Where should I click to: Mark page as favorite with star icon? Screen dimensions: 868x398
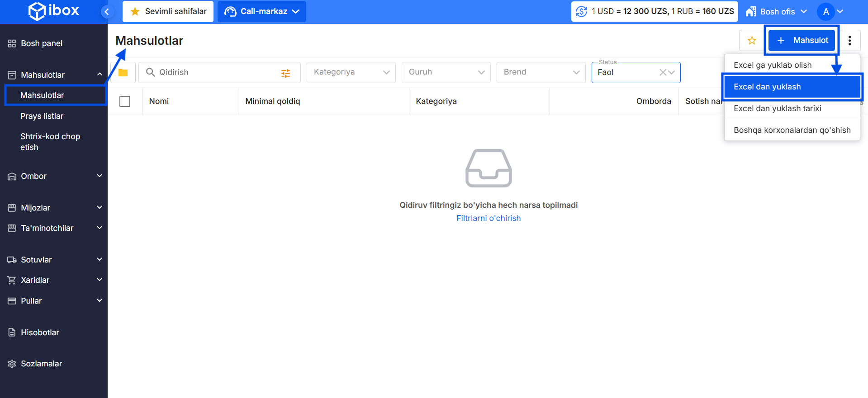752,41
